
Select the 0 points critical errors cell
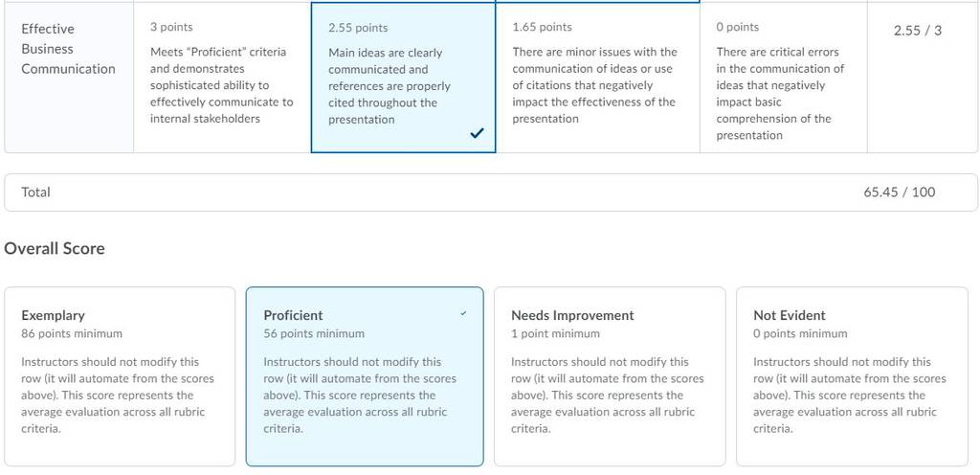click(783, 77)
